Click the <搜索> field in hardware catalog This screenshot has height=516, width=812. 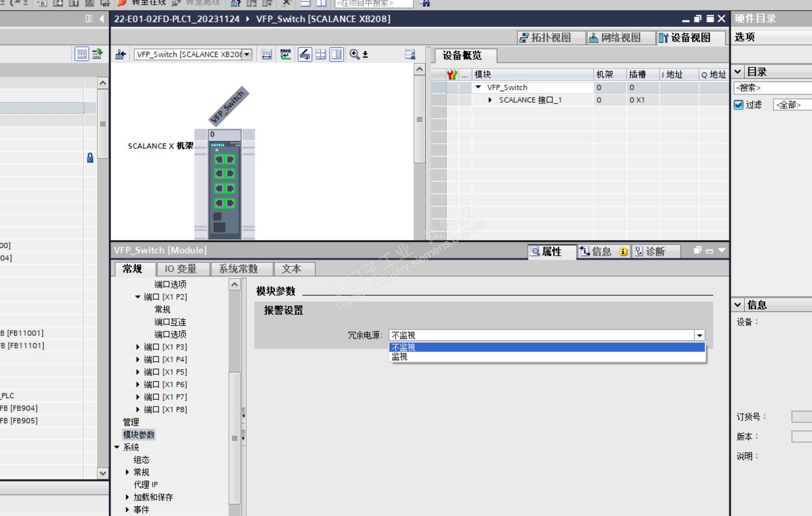772,88
